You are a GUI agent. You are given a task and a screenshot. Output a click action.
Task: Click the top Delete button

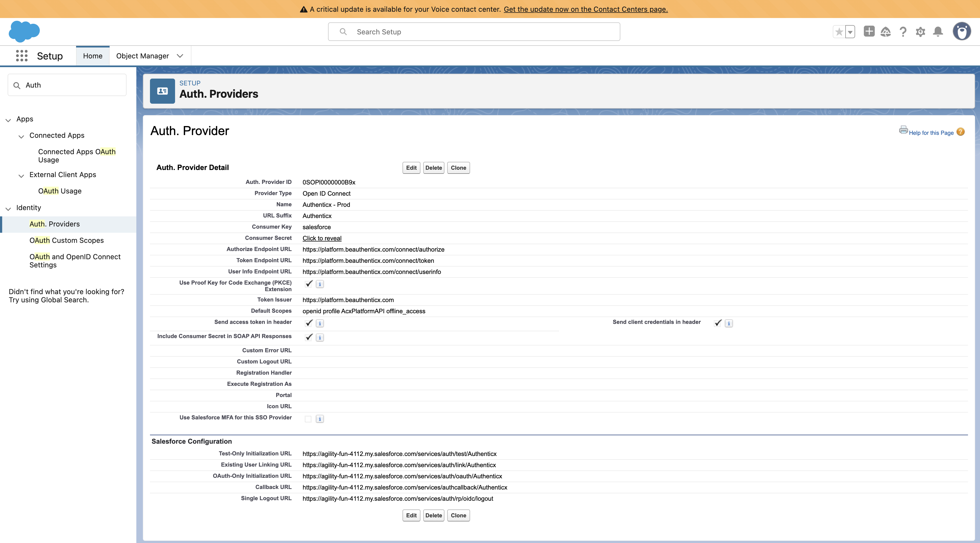[x=433, y=168]
